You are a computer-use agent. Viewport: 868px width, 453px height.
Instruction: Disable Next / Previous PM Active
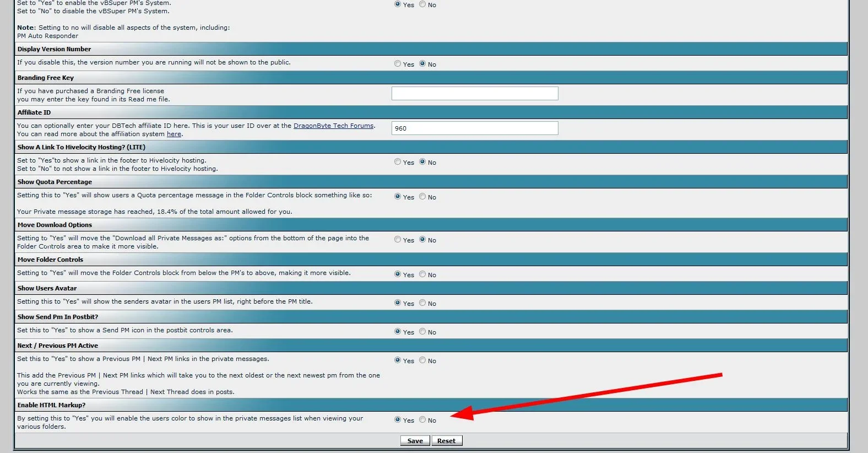[422, 360]
